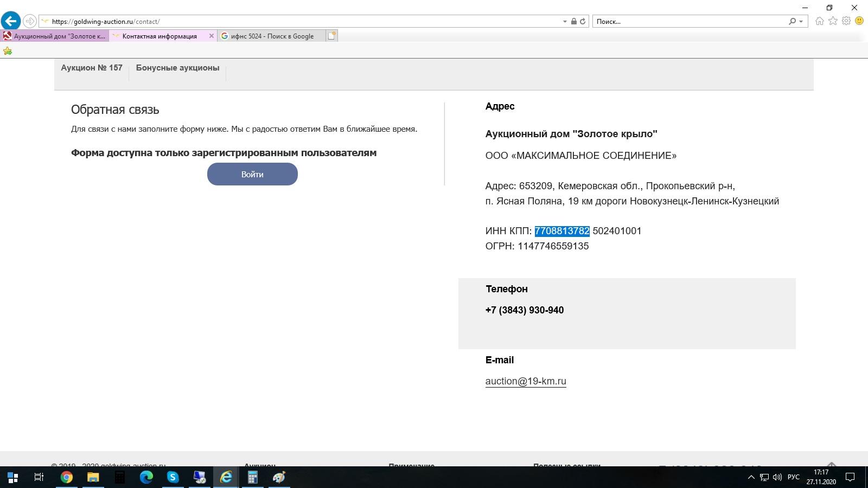Click the ООО «МАКСИМАЛЬНОЕ СОЕДИНЕНИЕ» text

click(x=581, y=156)
